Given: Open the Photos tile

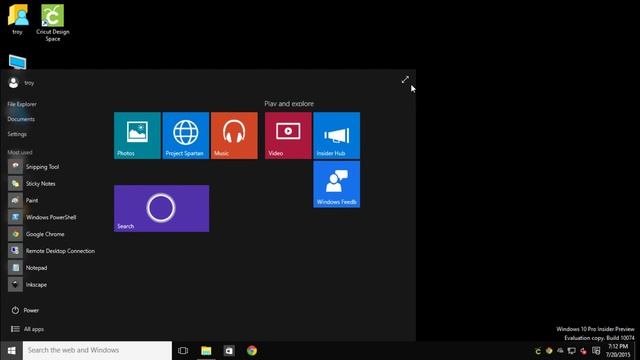Looking at the screenshot, I should (x=137, y=136).
